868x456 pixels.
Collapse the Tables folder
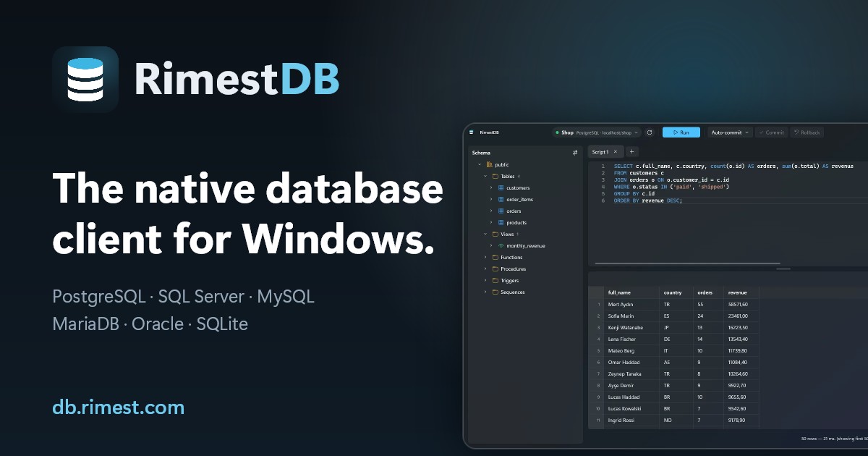click(x=485, y=176)
